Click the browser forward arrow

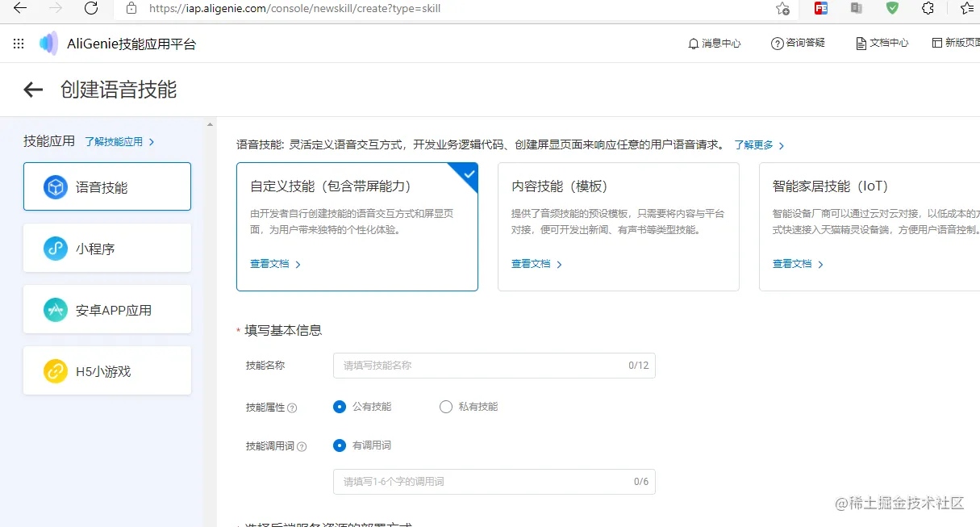click(56, 8)
